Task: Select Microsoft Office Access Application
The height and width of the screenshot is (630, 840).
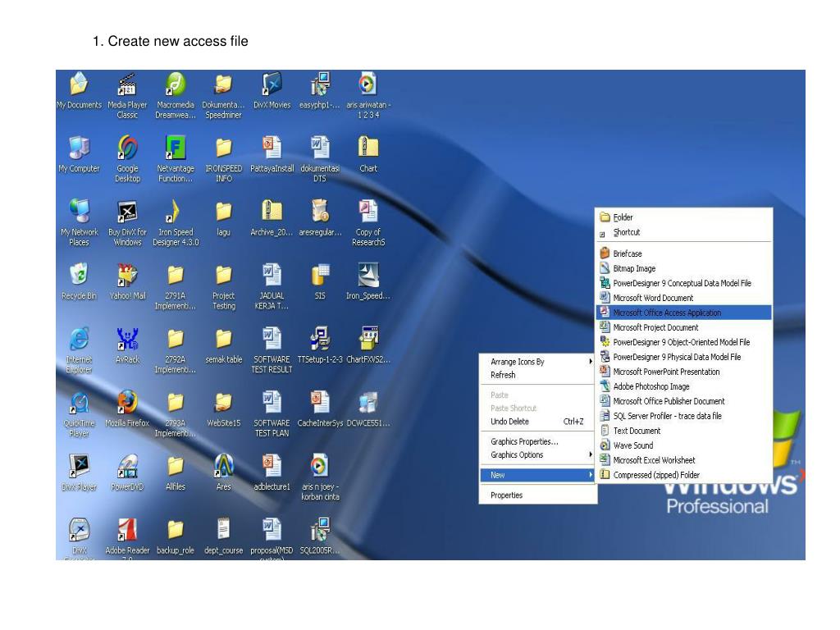Action: [x=684, y=313]
